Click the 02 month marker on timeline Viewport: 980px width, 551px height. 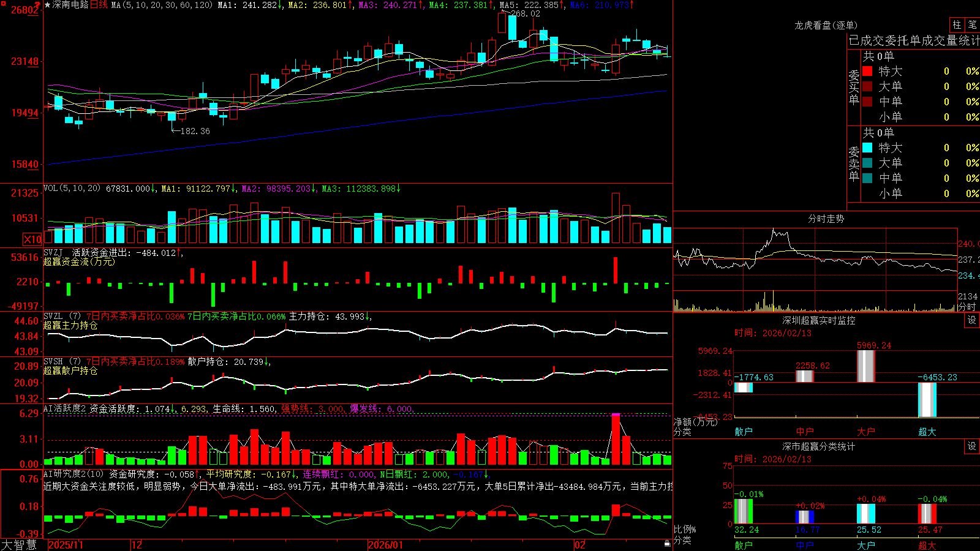[579, 545]
